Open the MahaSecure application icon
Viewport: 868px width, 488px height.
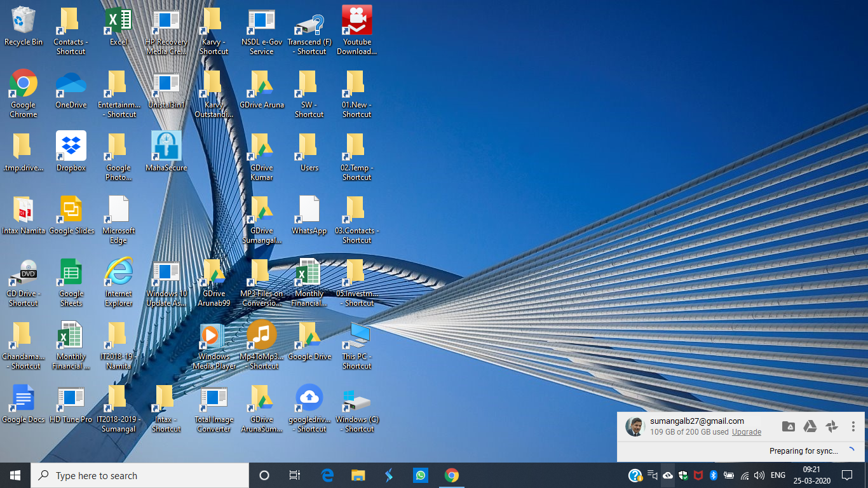tap(166, 152)
